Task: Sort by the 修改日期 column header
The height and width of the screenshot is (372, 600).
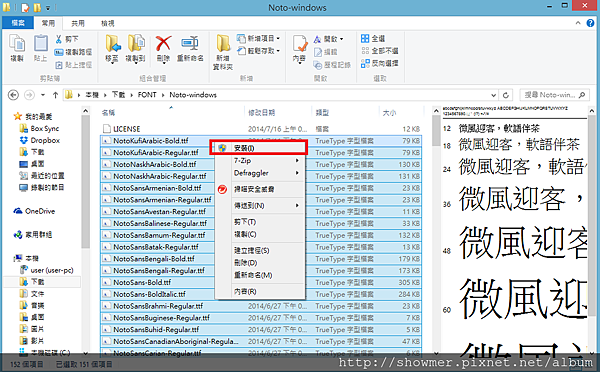Action: [x=278, y=113]
